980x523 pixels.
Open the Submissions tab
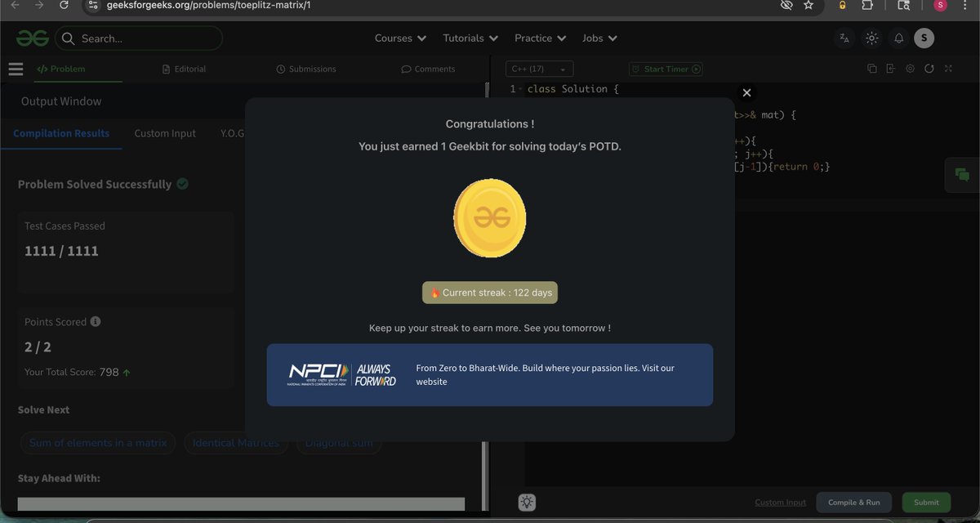click(306, 69)
